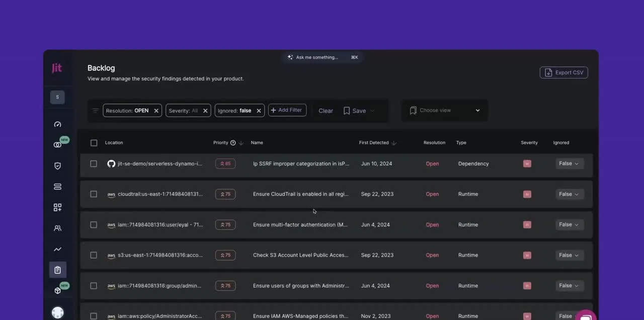
Task: Open Ignored False dropdown in SSRF row
Action: (570, 164)
